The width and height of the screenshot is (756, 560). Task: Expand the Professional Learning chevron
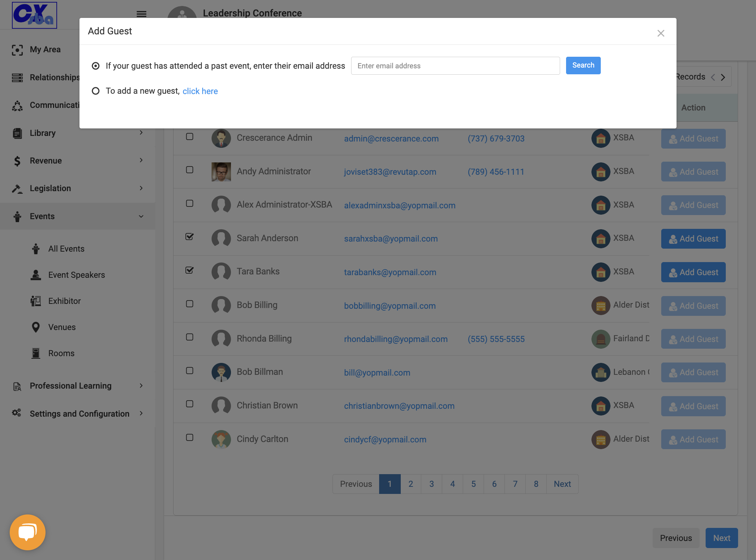(x=141, y=386)
